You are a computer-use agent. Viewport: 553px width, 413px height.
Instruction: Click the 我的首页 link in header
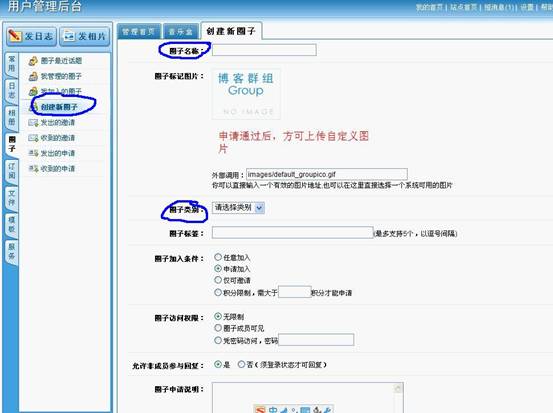tap(429, 7)
